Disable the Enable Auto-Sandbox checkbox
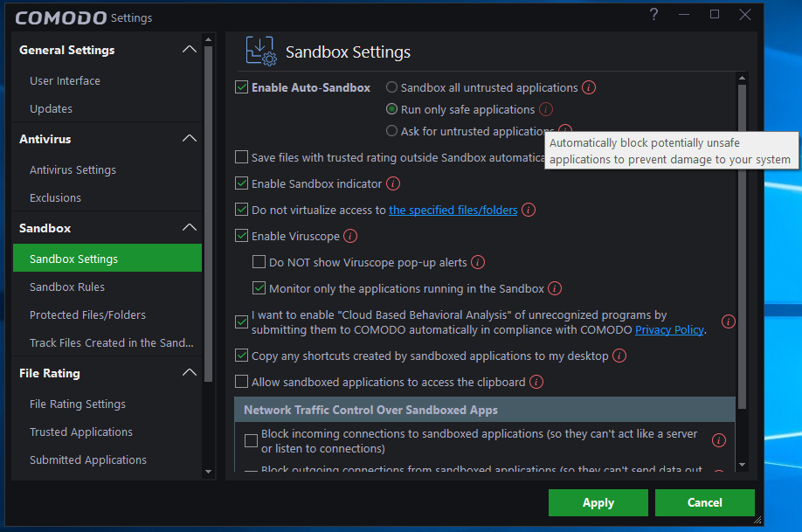Screen dimensions: 802x532 coord(242,87)
